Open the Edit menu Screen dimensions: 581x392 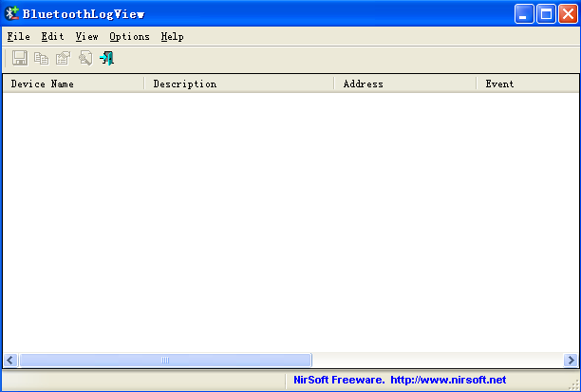pyautogui.click(x=52, y=36)
